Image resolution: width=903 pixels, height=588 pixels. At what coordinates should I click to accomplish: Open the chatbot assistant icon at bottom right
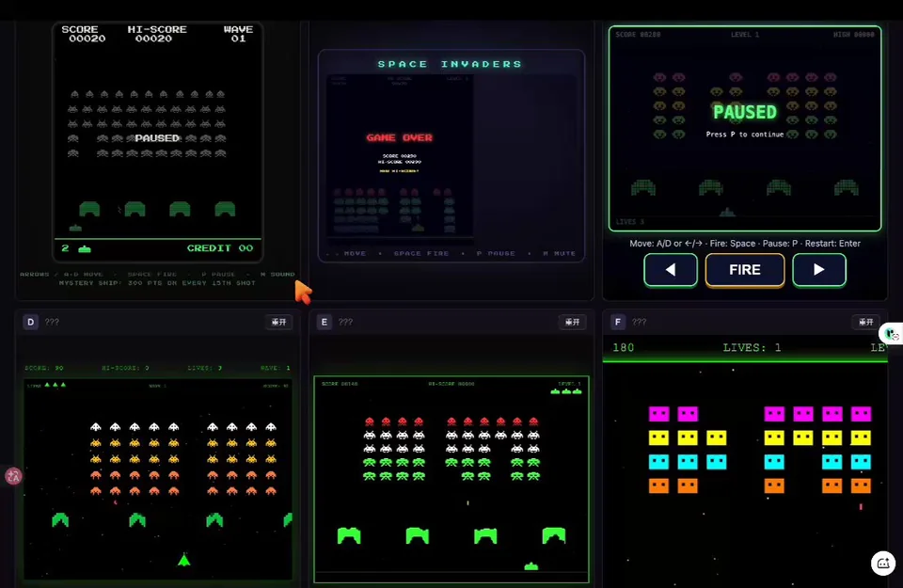click(883, 564)
